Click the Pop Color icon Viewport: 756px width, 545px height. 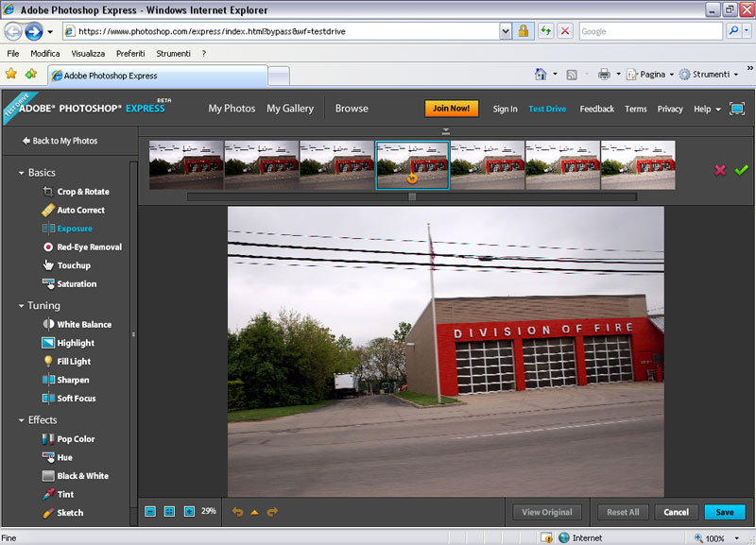pos(48,439)
